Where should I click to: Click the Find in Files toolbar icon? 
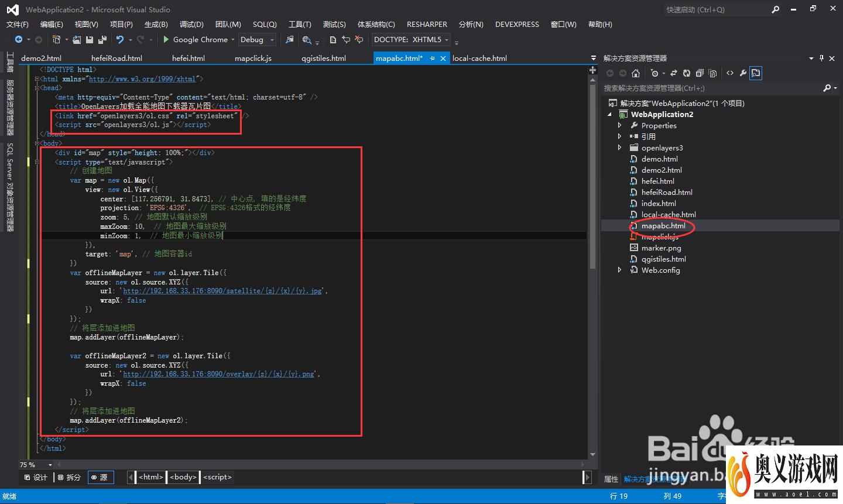pos(306,39)
